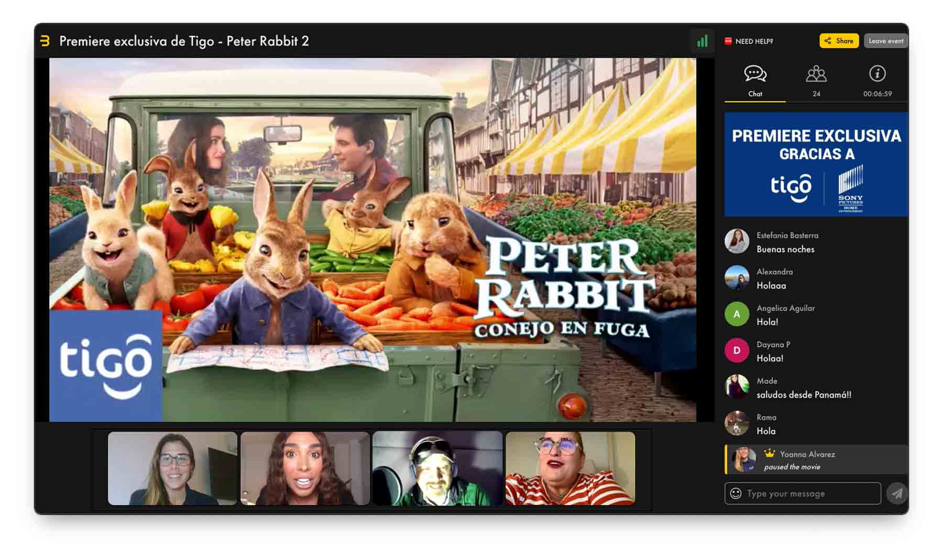This screenshot has width=943, height=560.
Task: Open the attendees list showing 24
Action: [816, 80]
